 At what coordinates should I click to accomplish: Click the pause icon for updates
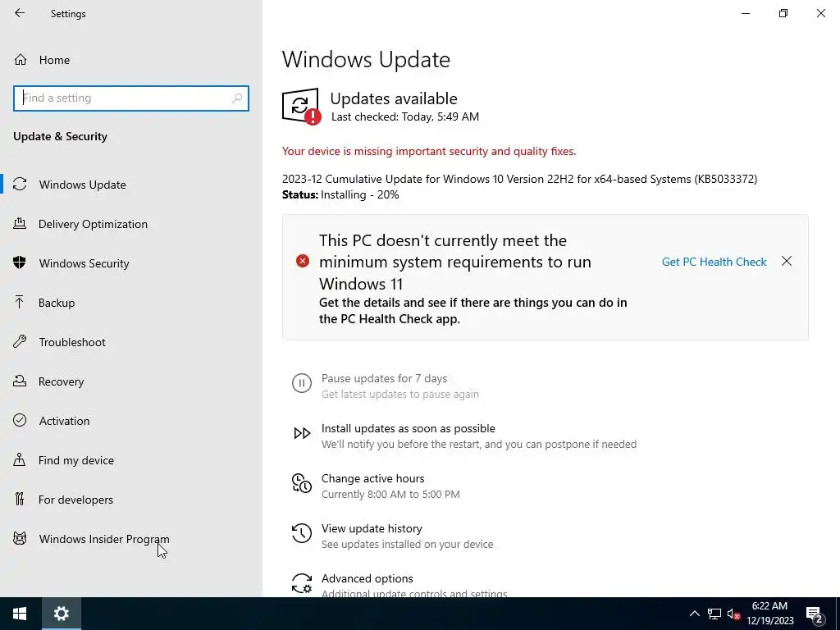pyautogui.click(x=302, y=383)
